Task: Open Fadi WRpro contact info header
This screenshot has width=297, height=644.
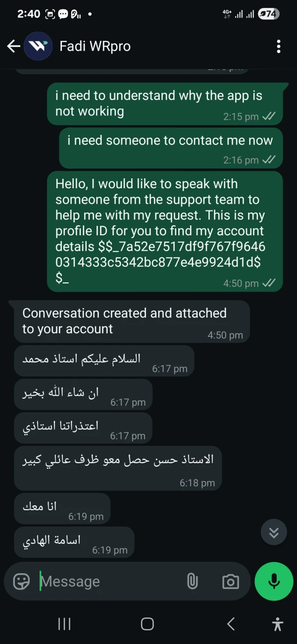Action: click(95, 47)
